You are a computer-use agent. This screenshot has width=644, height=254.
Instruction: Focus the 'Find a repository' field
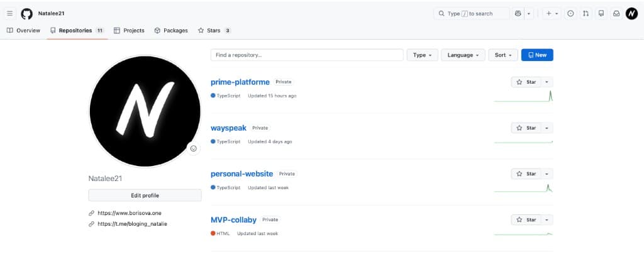307,55
